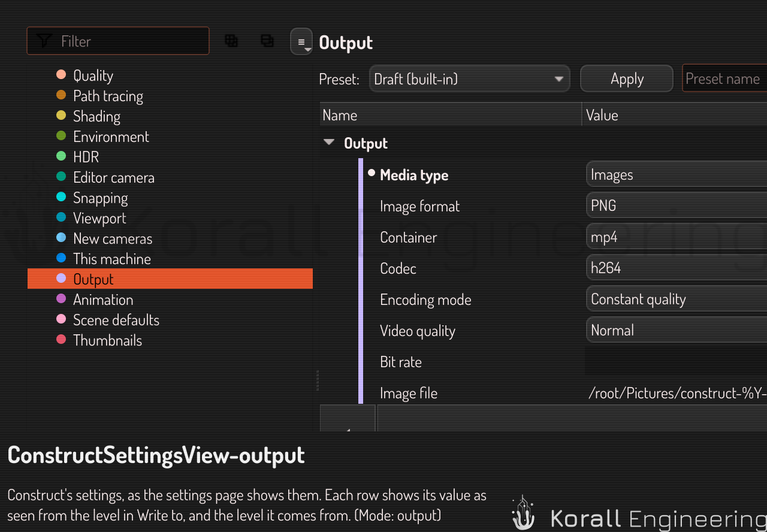The width and height of the screenshot is (767, 532).
Task: Click the salmon dot beside Quality
Action: click(61, 74)
